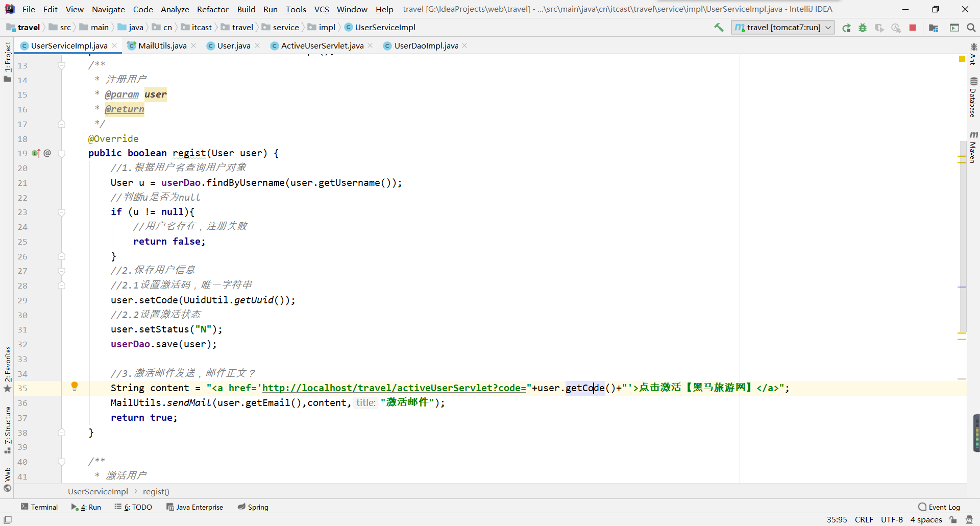Open the Structure tool window

(7, 429)
